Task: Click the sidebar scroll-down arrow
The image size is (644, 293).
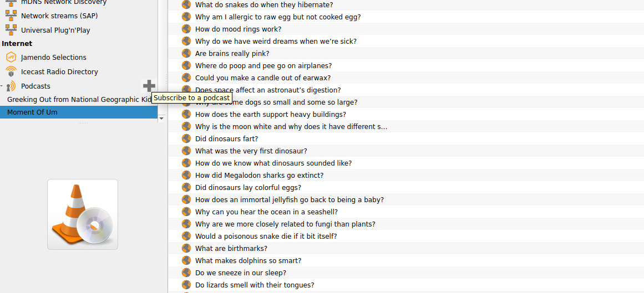Action: (161, 118)
